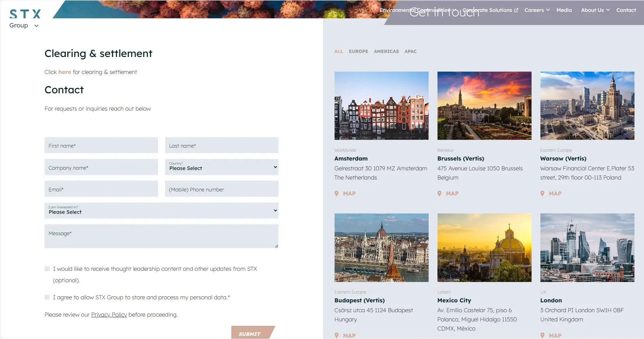The image size is (644, 339).
Task: Click the 'Worldwide' region label
Action: coord(345,150)
